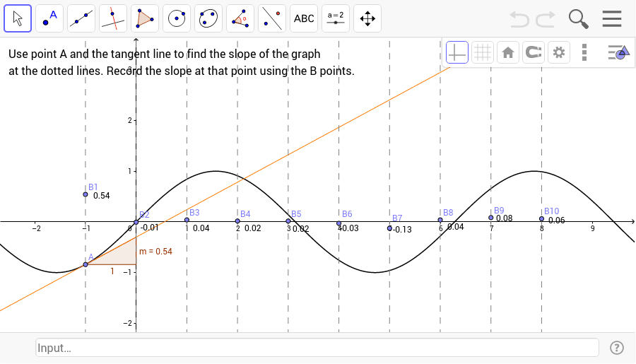Open the search magnifier
The height and width of the screenshot is (364, 636).
(578, 18)
